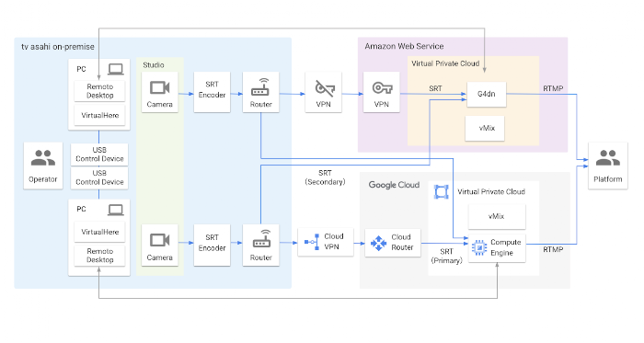The image size is (644, 343).
Task: Click the 'Platform' caption
Action: [608, 179]
